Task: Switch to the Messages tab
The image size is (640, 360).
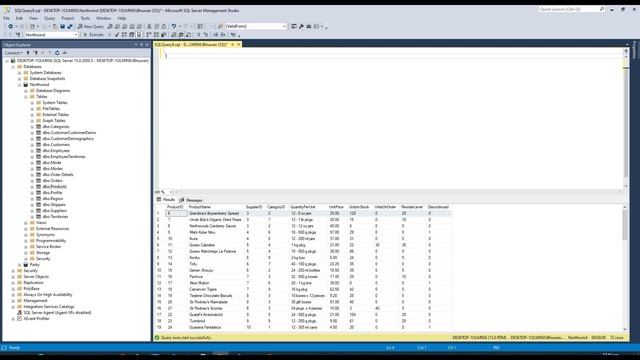Action: coord(191,200)
